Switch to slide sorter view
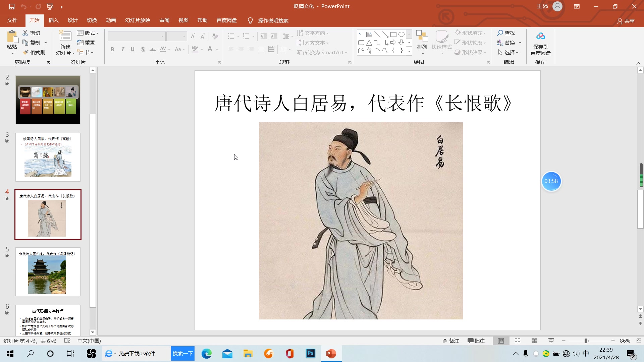Image resolution: width=644 pixels, height=362 pixels. (x=518, y=341)
